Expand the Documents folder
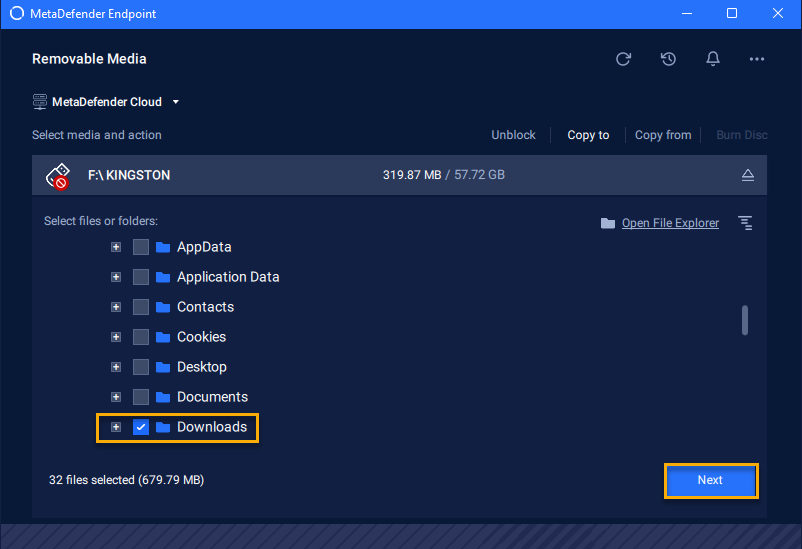 [116, 397]
